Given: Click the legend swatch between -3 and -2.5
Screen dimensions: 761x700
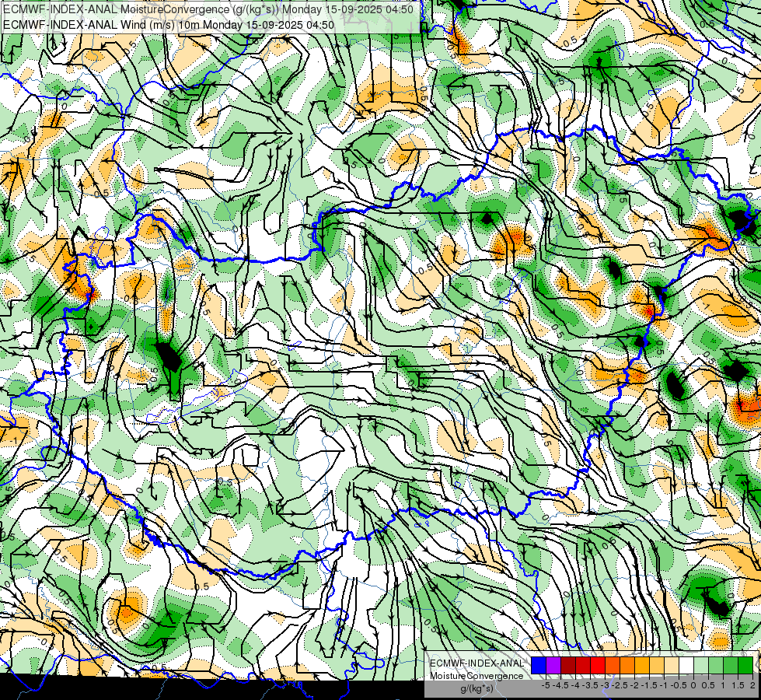Looking at the screenshot, I should point(613,666).
